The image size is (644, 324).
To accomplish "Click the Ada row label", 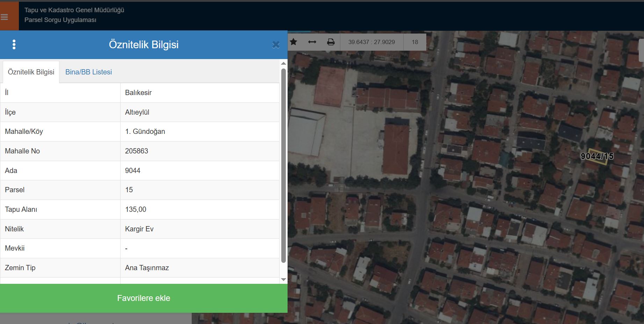I will coord(11,171).
